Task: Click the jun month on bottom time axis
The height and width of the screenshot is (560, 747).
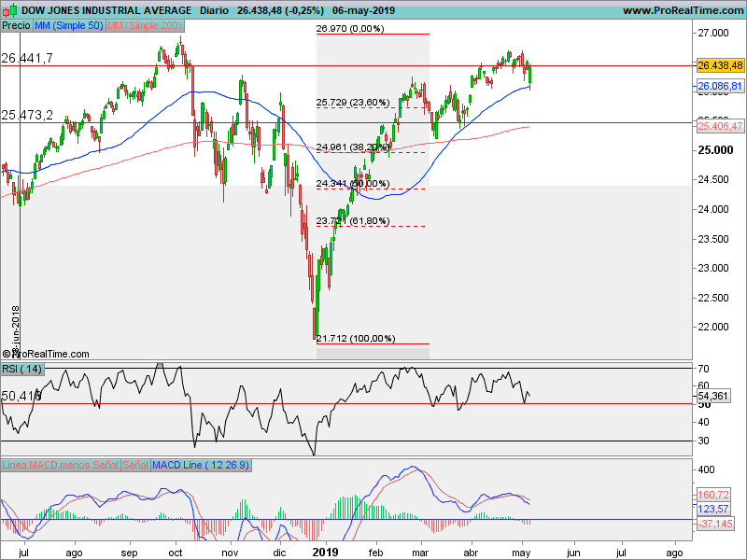Action: tap(573, 553)
